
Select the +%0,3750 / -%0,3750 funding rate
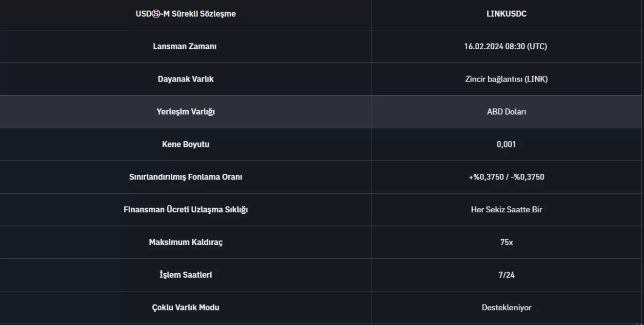(506, 177)
